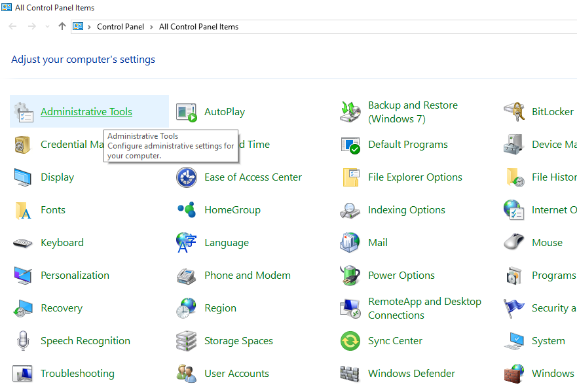Open the Power Options battery icon

(x=350, y=276)
